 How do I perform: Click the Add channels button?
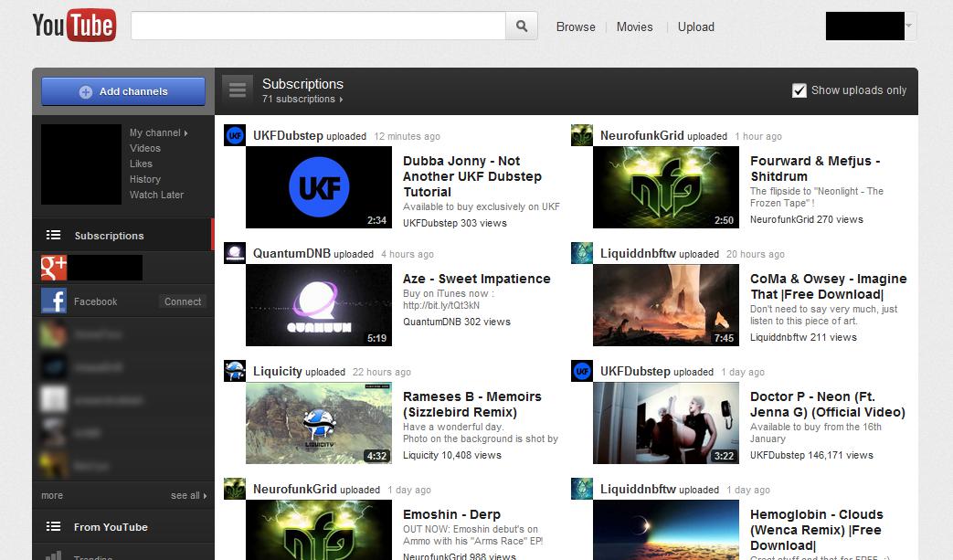click(x=123, y=91)
